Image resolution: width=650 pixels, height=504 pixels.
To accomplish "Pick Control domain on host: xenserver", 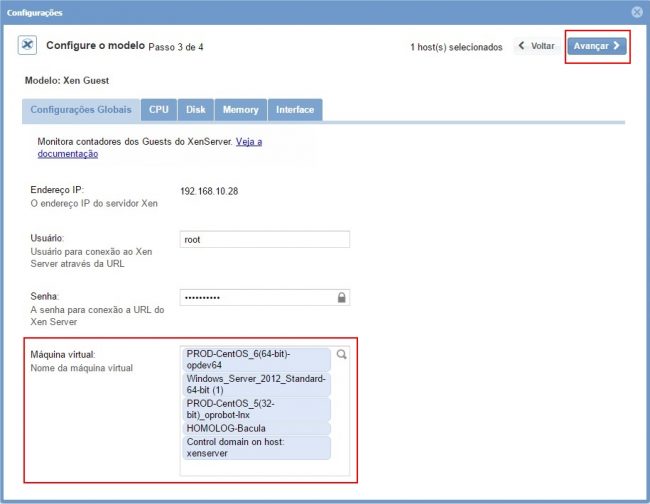I will click(x=256, y=447).
